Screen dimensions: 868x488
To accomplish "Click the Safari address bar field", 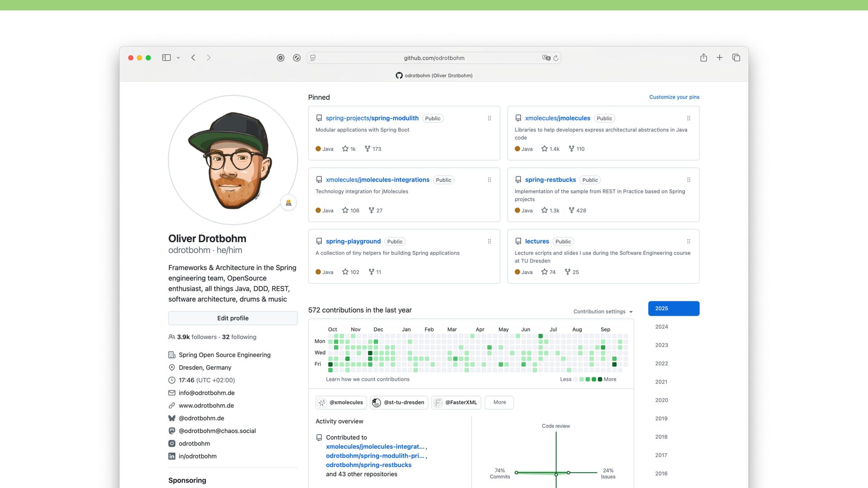I will point(434,58).
